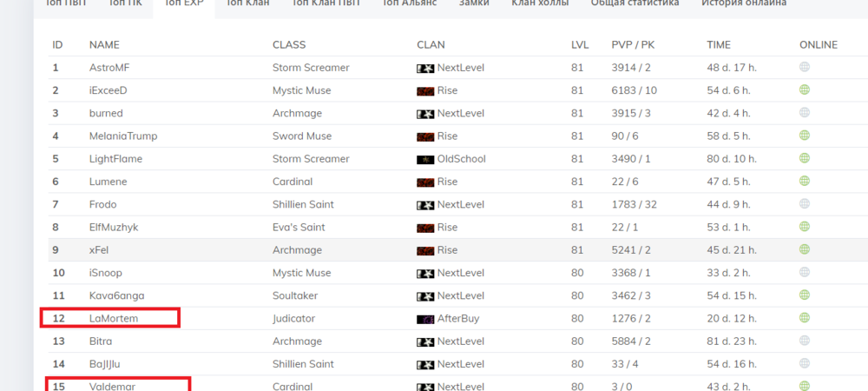
Task: Click the AfterBuy clan crest icon
Action: click(x=425, y=319)
